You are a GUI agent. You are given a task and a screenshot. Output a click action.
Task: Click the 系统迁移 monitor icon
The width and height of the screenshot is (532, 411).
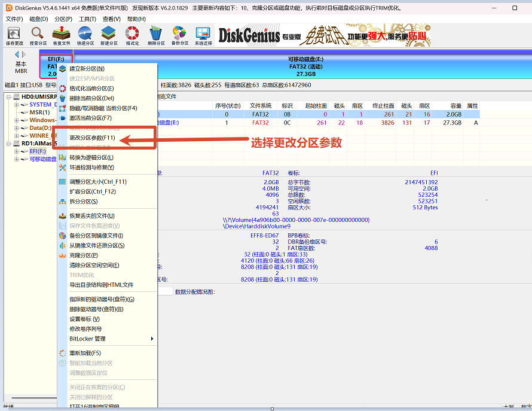(203, 36)
